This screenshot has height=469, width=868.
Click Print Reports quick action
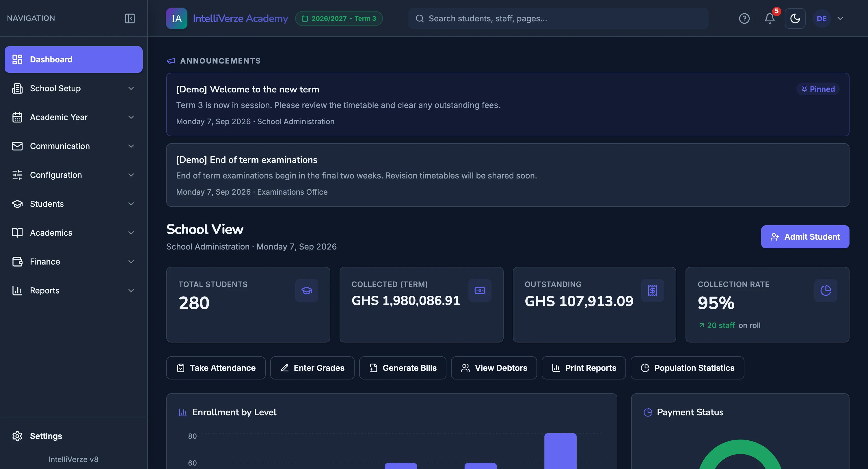coord(584,368)
